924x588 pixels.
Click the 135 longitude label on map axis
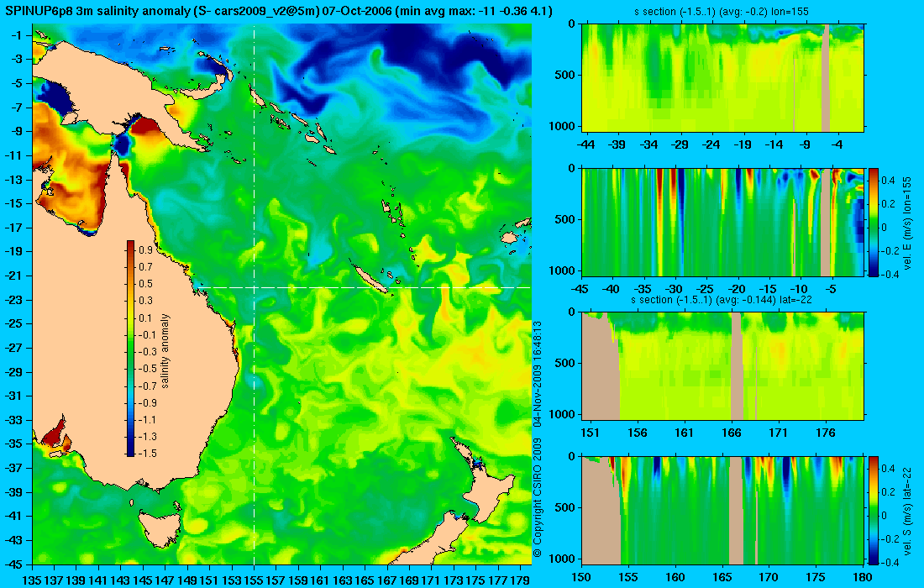click(x=32, y=580)
